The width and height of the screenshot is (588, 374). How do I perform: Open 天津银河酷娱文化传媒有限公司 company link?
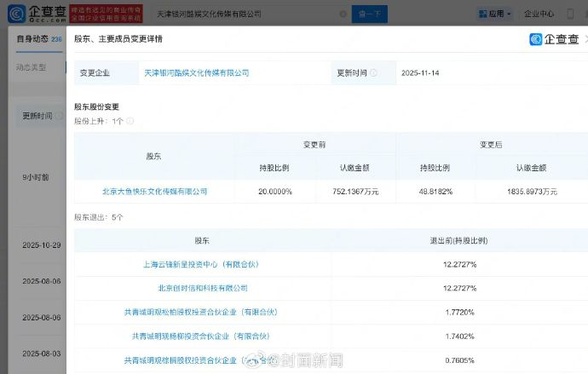click(195, 73)
